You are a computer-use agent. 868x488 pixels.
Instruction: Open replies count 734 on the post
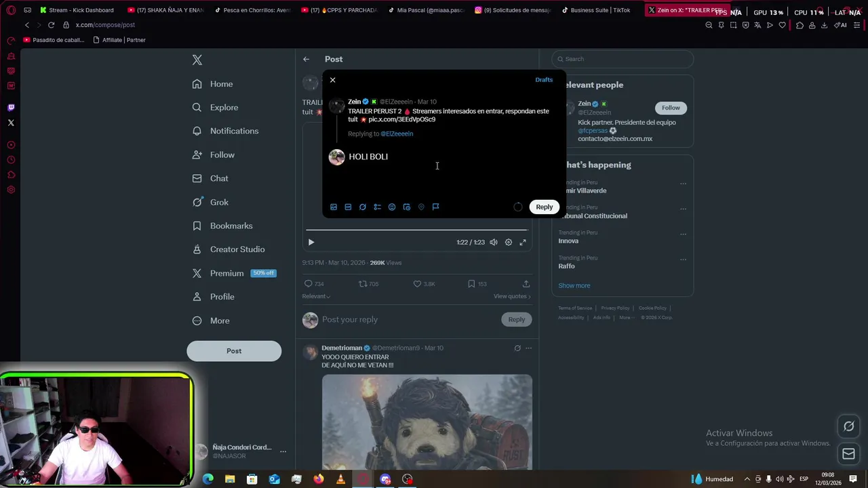pyautogui.click(x=314, y=284)
